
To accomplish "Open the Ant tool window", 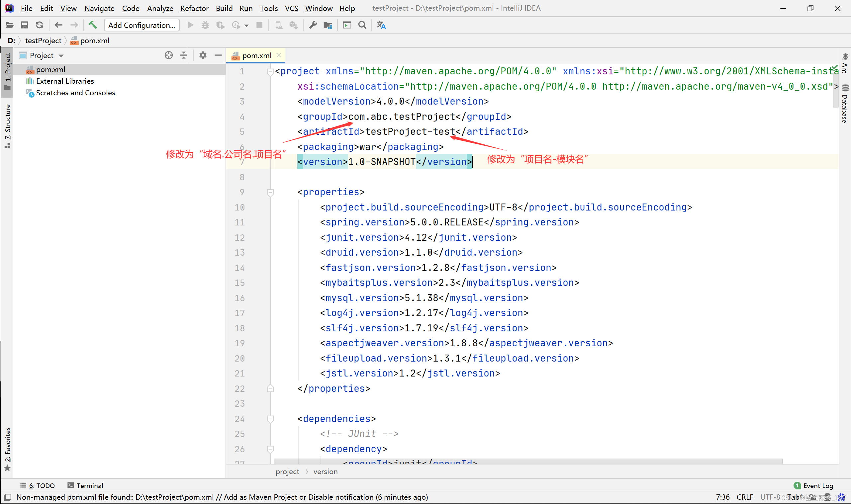I will (845, 63).
